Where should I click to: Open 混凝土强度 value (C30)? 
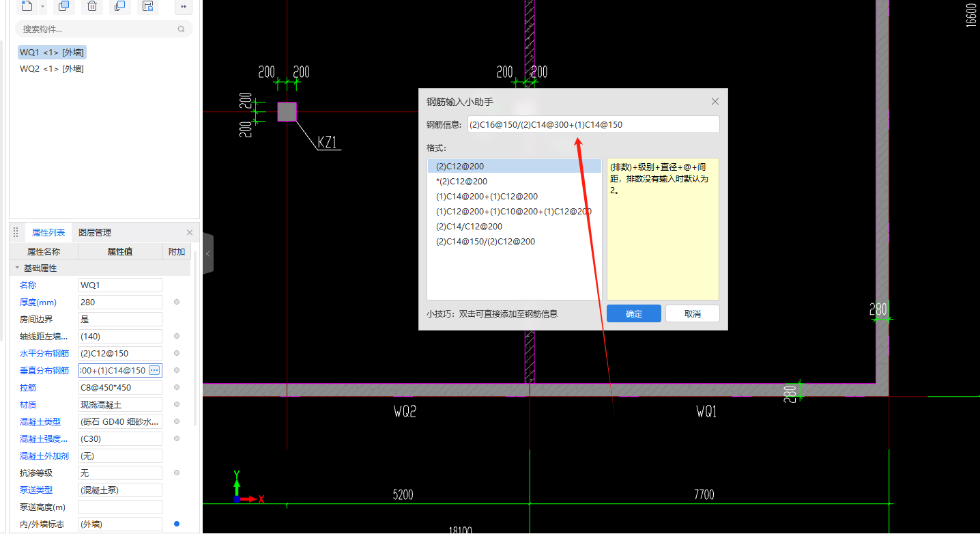coord(120,439)
